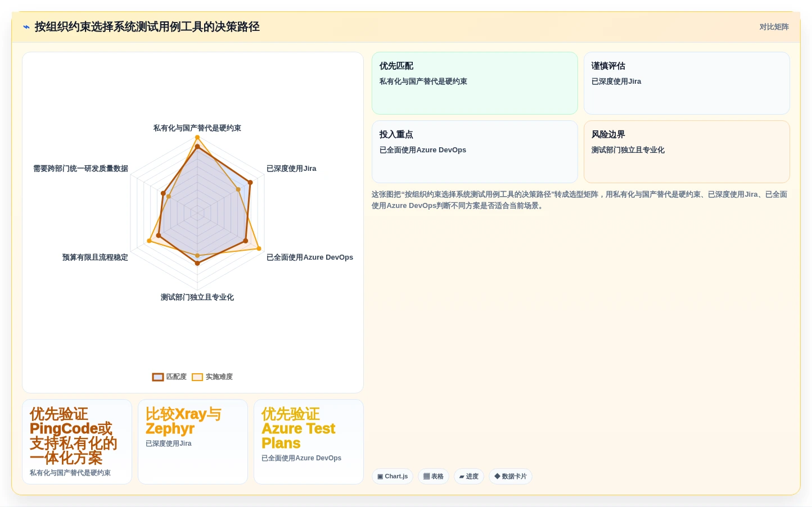Click the 匹配度 legend label text
This screenshot has height=507, width=812.
point(177,377)
